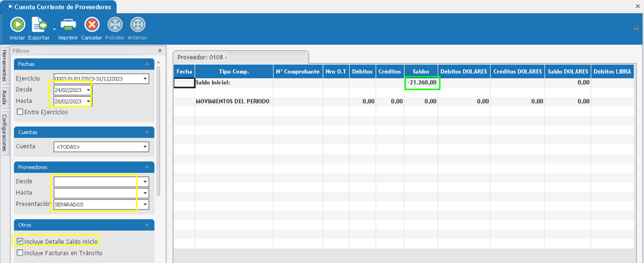Open the Proveedores Hasta dropdown
The image size is (644, 263).
coord(145,193)
